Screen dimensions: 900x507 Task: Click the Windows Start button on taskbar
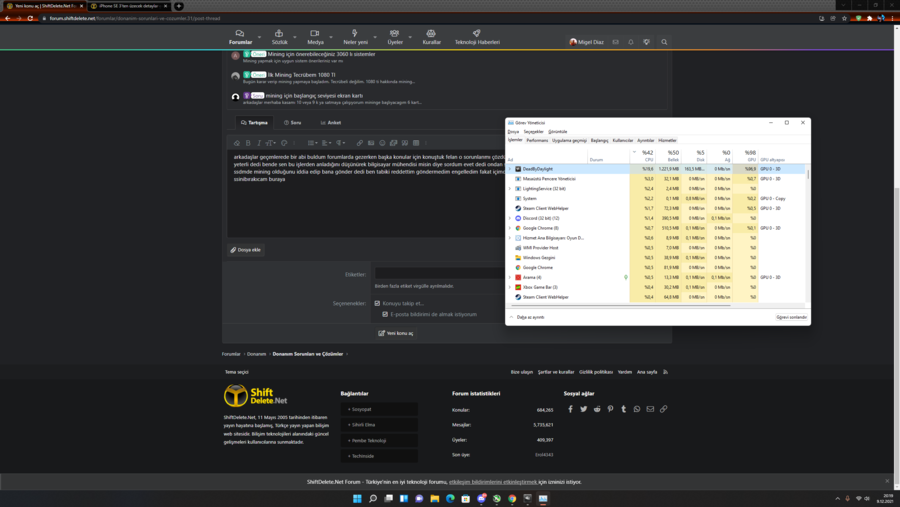[x=357, y=498]
